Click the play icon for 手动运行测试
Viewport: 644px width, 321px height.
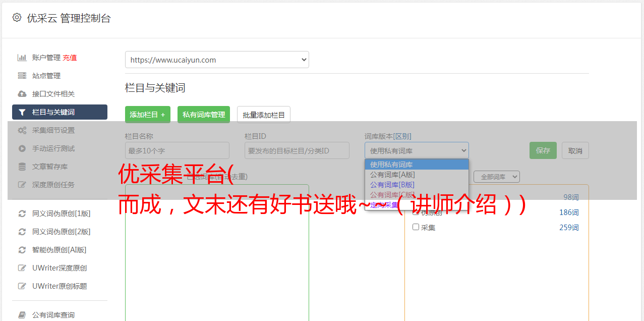(22, 148)
